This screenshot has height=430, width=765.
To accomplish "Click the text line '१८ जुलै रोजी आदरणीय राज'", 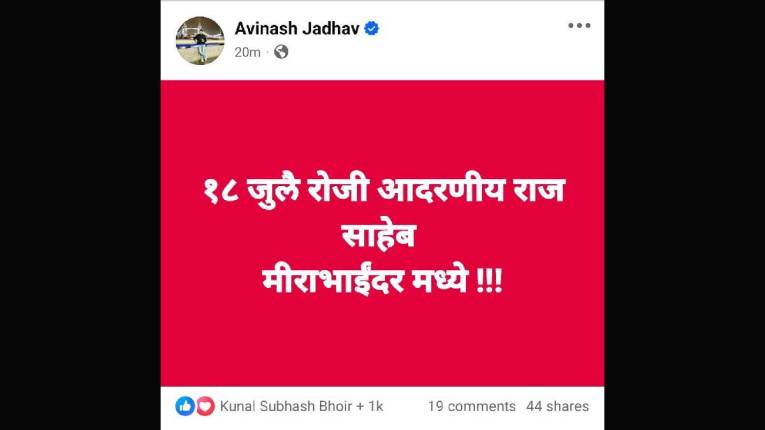I will point(383,191).
